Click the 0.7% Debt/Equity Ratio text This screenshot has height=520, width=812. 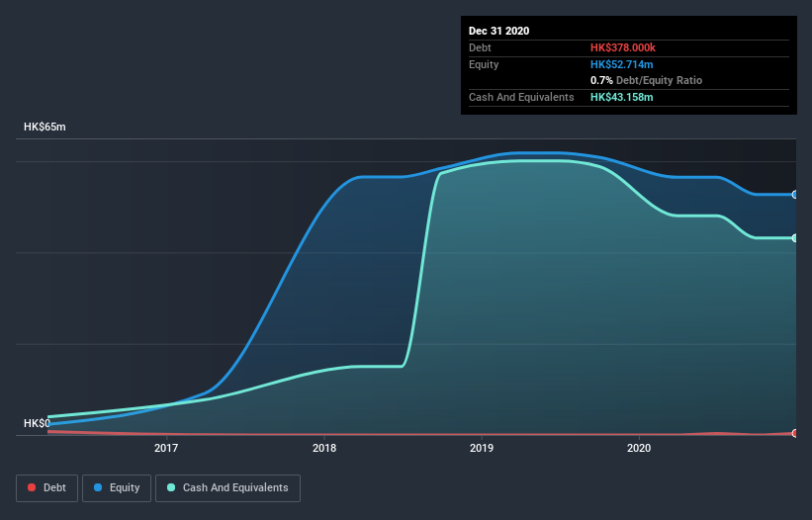646,80
